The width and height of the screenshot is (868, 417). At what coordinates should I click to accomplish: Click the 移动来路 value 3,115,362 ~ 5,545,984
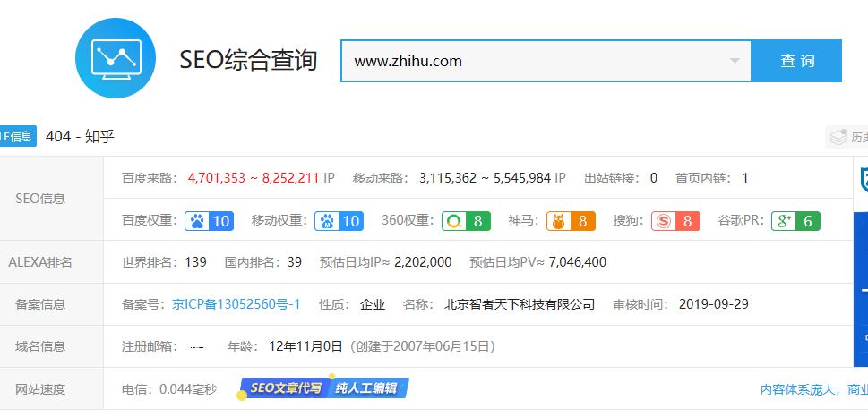point(485,178)
